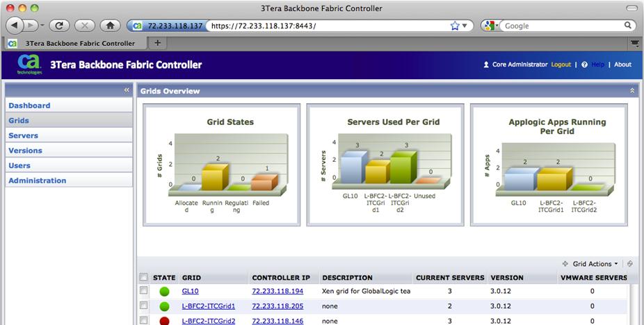Click the Google search field
Viewport: 644px width, 325px height.
coord(563,26)
